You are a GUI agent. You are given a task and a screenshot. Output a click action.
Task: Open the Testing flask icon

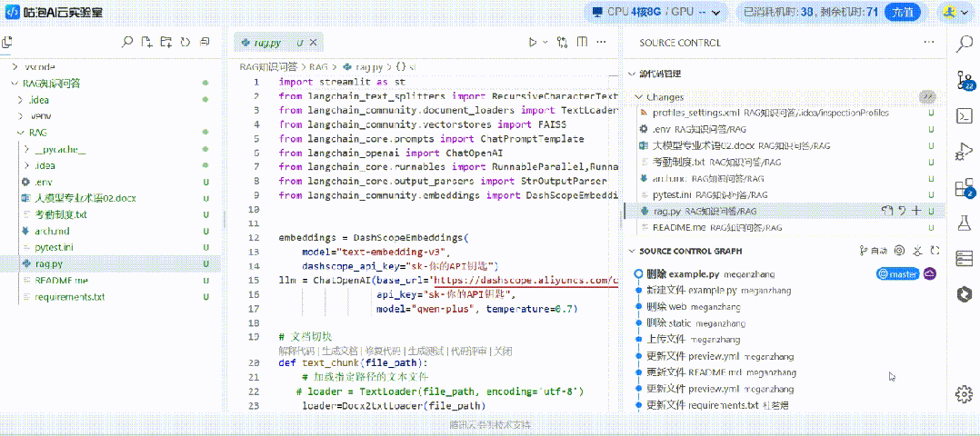click(964, 223)
